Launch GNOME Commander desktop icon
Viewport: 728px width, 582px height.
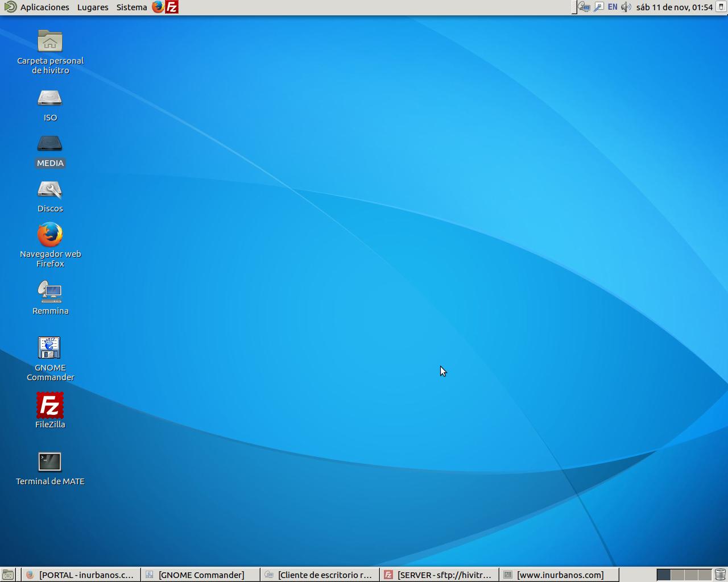pyautogui.click(x=50, y=348)
